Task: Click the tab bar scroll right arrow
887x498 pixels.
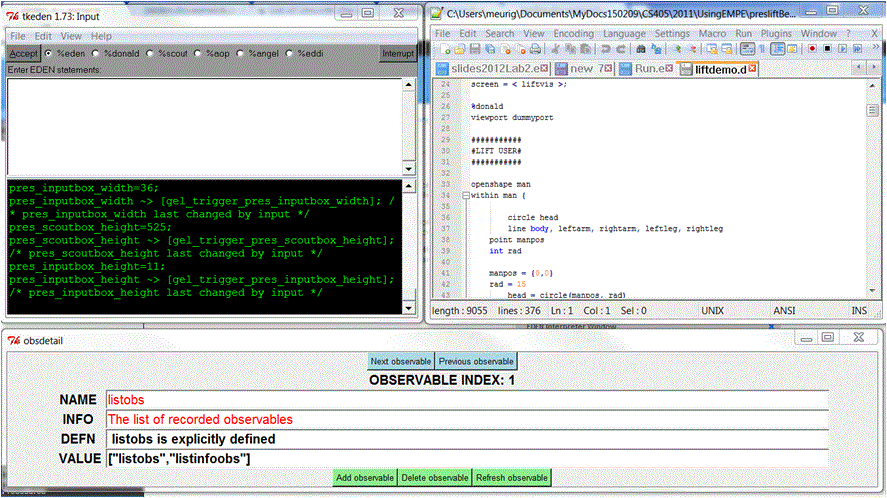Action: pyautogui.click(x=874, y=69)
